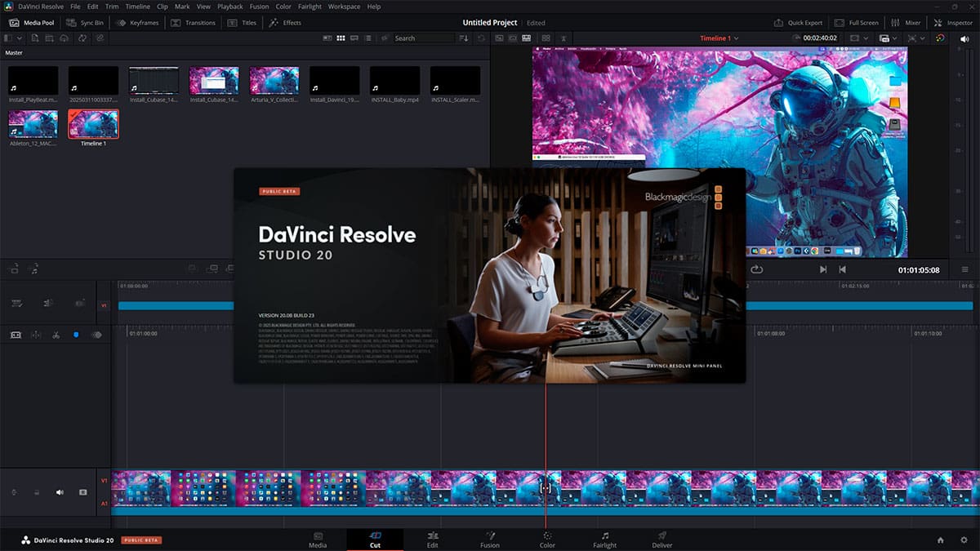Switch media pool to list view
980x551 pixels.
(x=368, y=38)
